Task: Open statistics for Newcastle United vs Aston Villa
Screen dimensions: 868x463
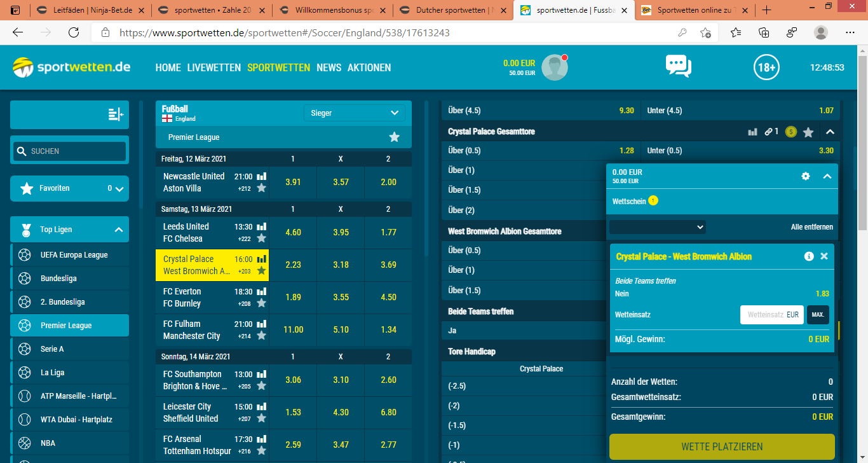Action: (x=261, y=176)
